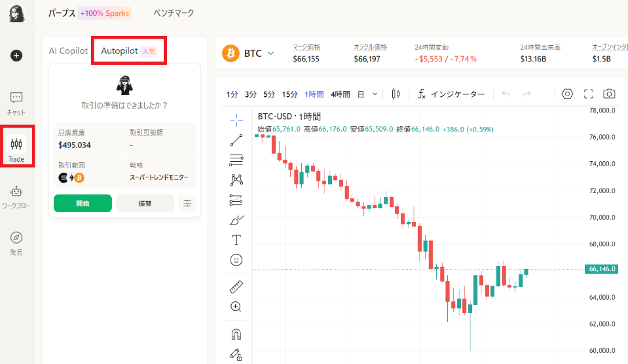The image size is (628, 364).
Task: Click the 振替 transfer button
Action: pos(145,204)
